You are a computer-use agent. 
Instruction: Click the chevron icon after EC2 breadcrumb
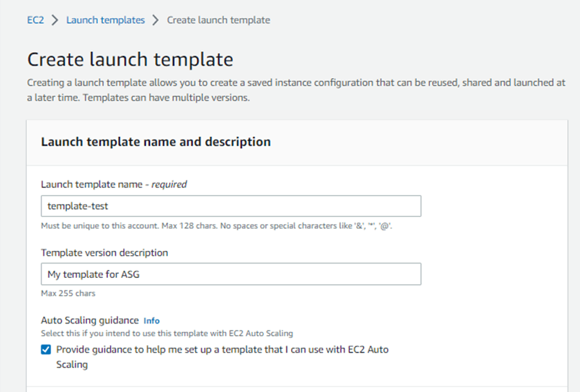pos(55,20)
